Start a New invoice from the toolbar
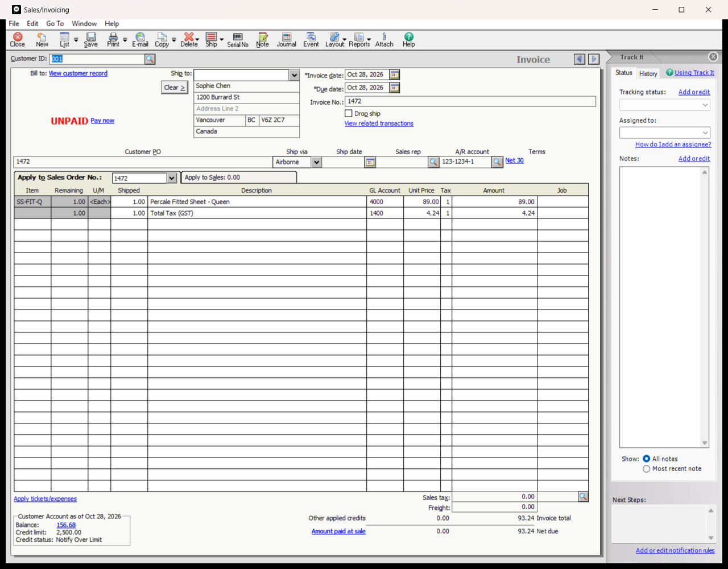The image size is (728, 569). pos(42,40)
